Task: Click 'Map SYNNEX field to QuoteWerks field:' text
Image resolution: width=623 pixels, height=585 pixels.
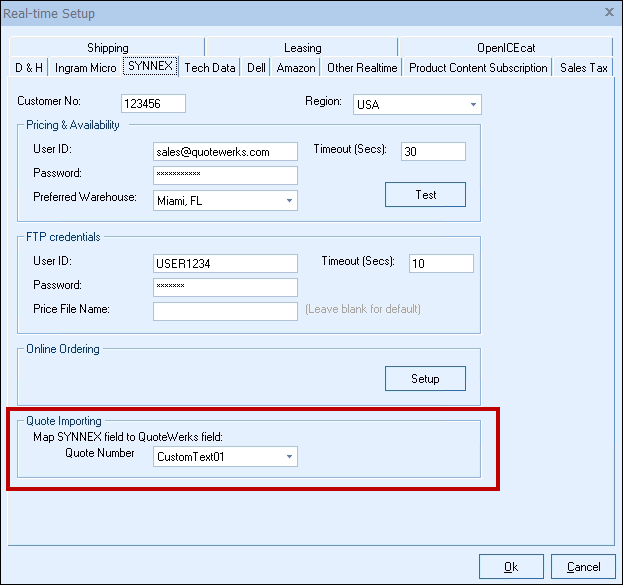Action: [x=128, y=437]
